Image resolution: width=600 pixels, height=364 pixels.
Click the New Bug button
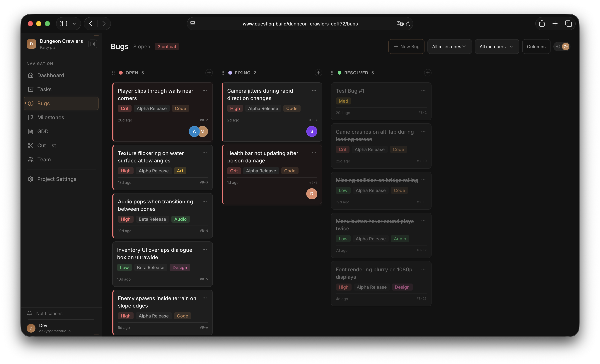tap(406, 47)
